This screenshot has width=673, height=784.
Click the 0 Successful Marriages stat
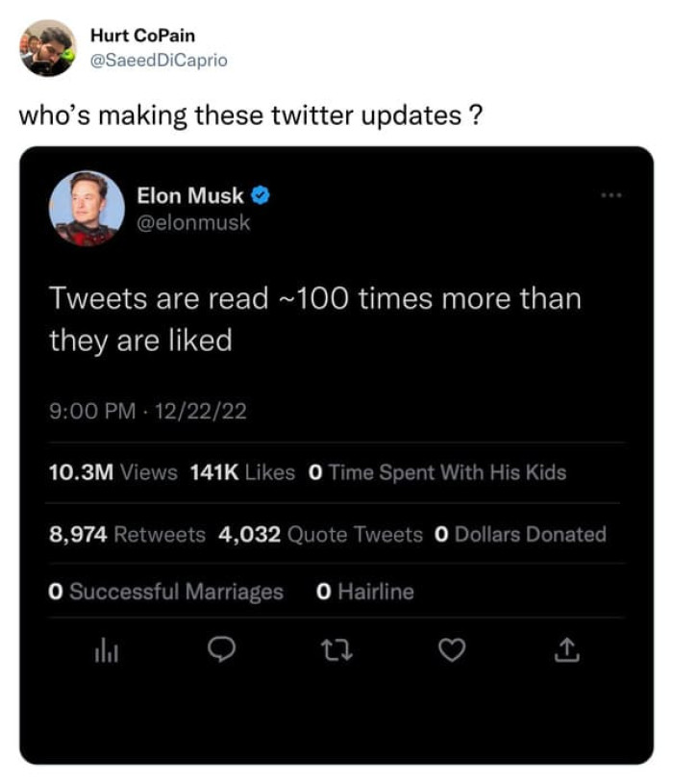166,592
